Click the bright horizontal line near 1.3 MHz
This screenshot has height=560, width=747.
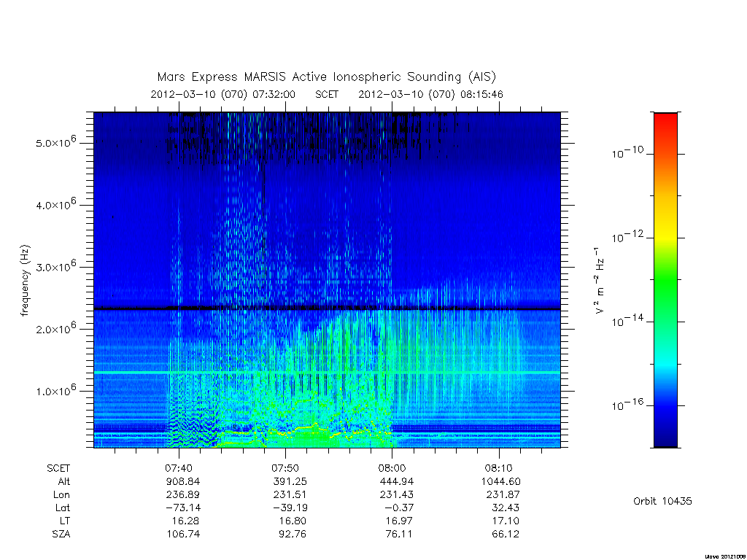click(327, 372)
